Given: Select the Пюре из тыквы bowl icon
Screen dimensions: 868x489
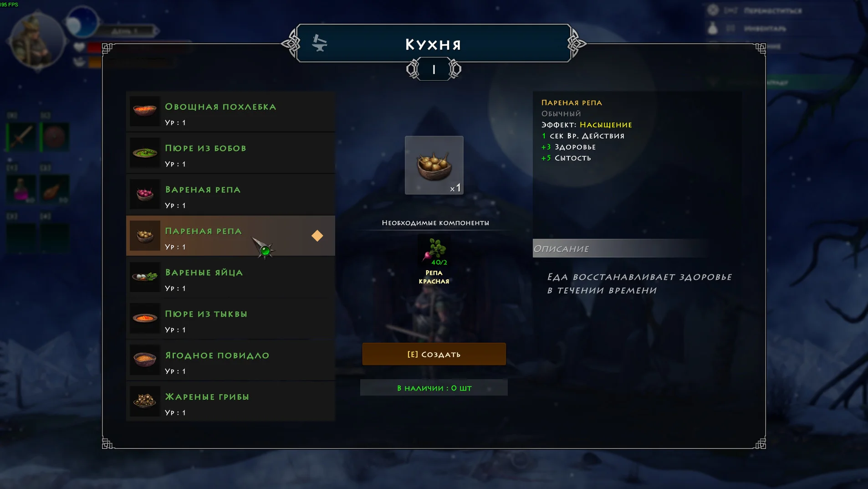Looking at the screenshot, I should coord(145,319).
